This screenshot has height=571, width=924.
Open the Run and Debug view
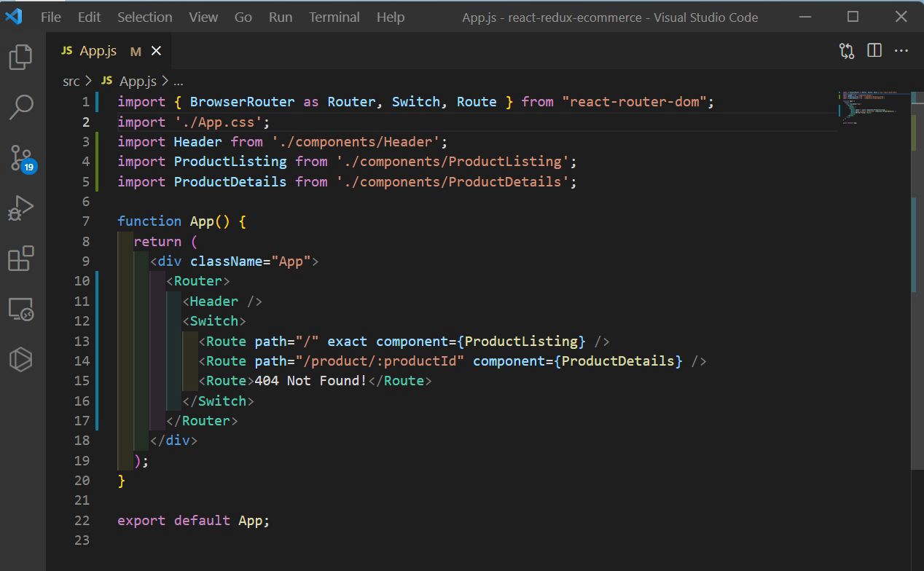tap(20, 208)
